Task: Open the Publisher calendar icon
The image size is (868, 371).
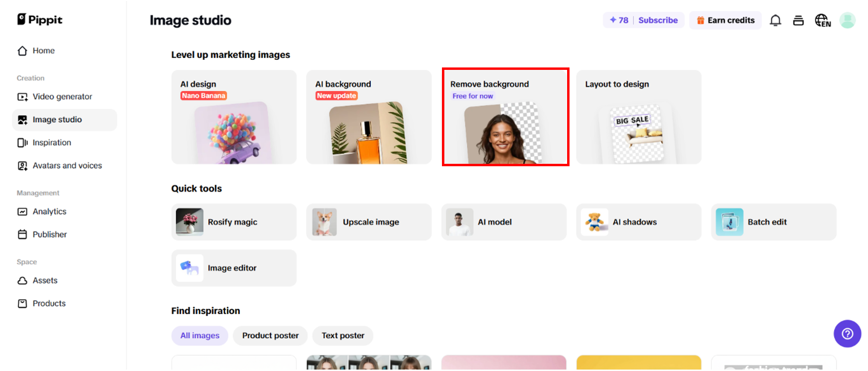Action: tap(22, 235)
